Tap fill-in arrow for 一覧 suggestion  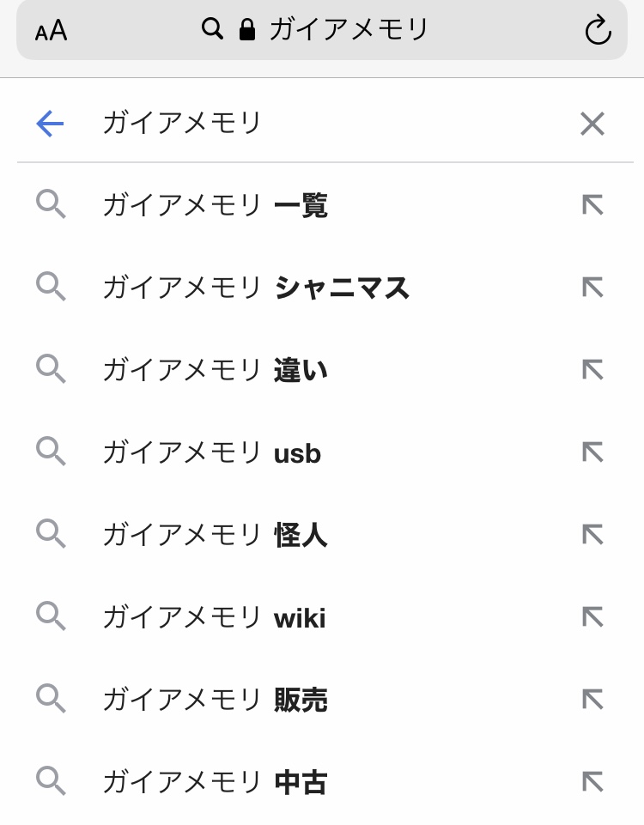[592, 205]
